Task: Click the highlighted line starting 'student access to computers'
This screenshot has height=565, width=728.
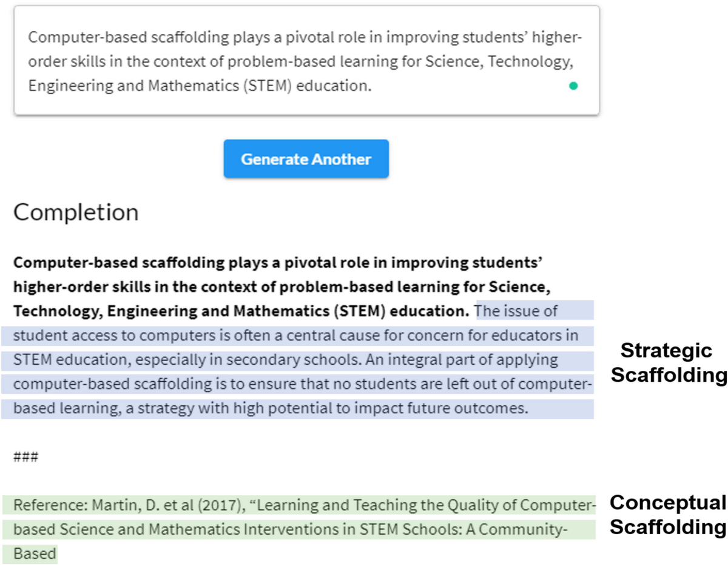Action: coord(295,336)
